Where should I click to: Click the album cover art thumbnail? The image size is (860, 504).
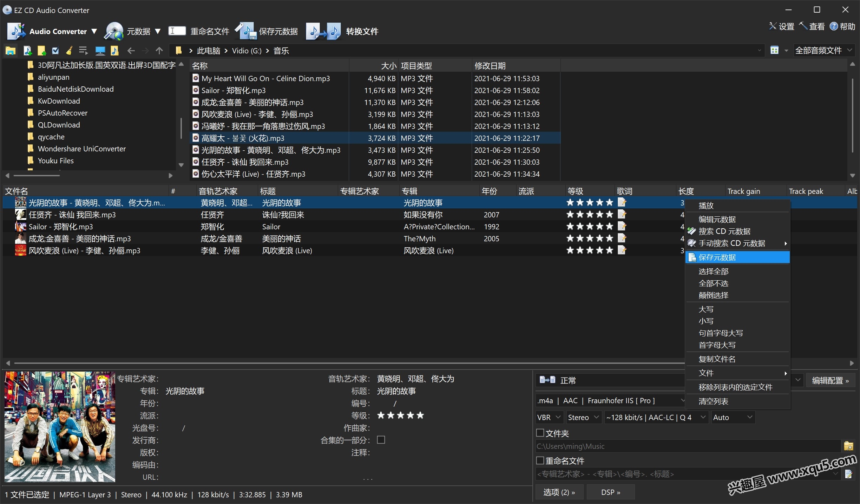click(60, 427)
